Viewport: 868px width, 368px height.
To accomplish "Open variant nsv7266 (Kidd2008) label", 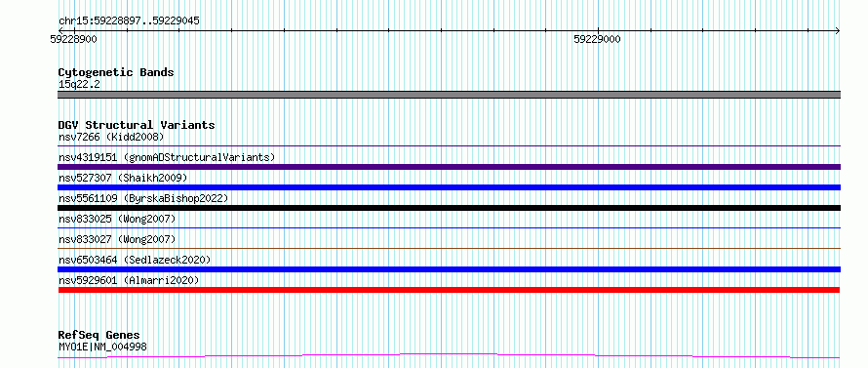I will coord(111,137).
